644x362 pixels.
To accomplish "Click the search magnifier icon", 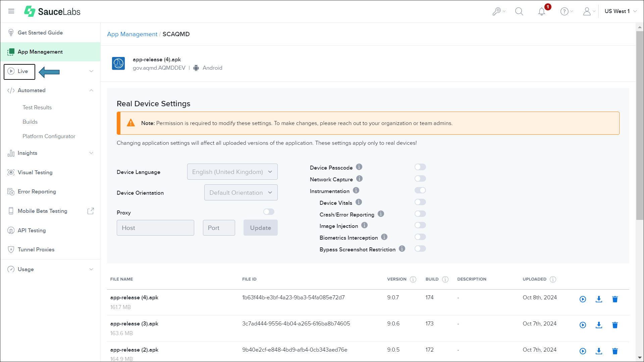I will tap(519, 11).
